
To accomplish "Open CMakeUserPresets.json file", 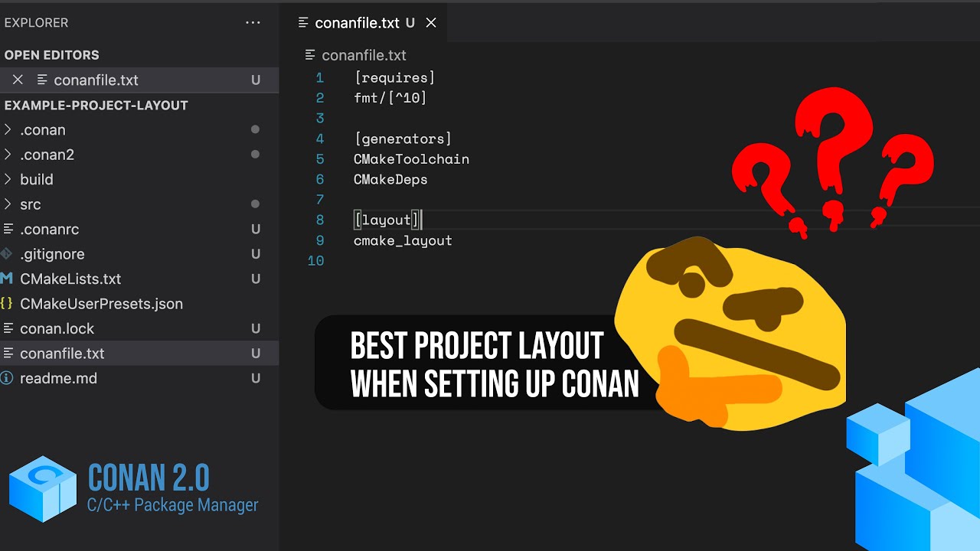I will 101,304.
